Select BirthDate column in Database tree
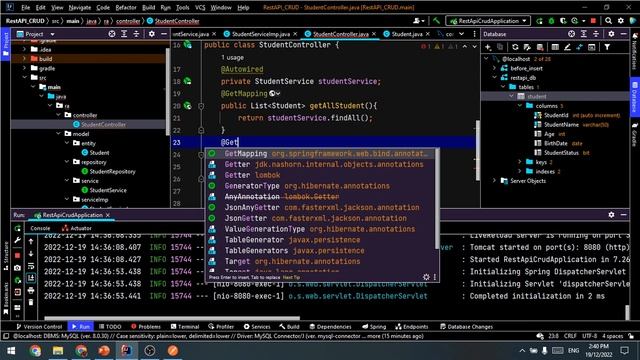The width and height of the screenshot is (640, 360). pos(555,143)
